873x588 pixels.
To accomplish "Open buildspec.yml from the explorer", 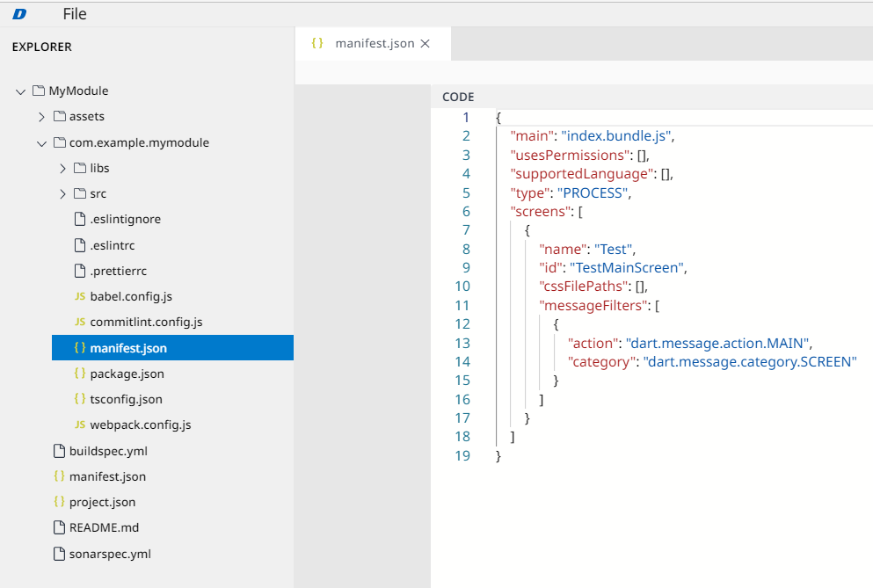I will (108, 451).
